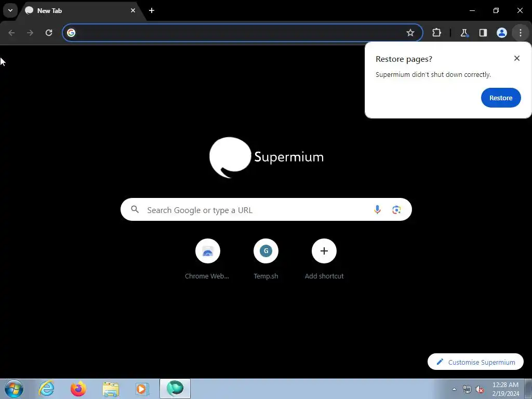Open the tab search dropdown arrow
The width and height of the screenshot is (532, 399).
pos(10,10)
